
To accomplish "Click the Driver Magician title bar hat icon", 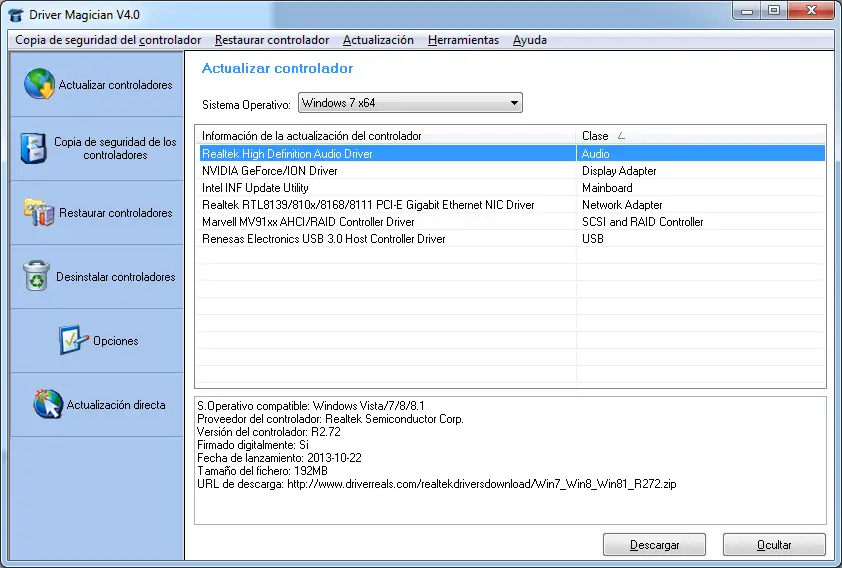I will click(16, 14).
